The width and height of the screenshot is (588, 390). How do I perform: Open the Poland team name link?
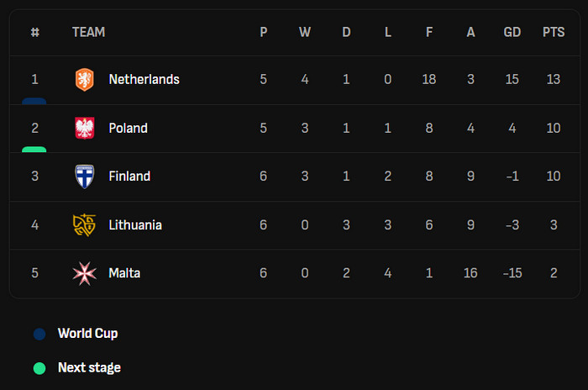[128, 129]
